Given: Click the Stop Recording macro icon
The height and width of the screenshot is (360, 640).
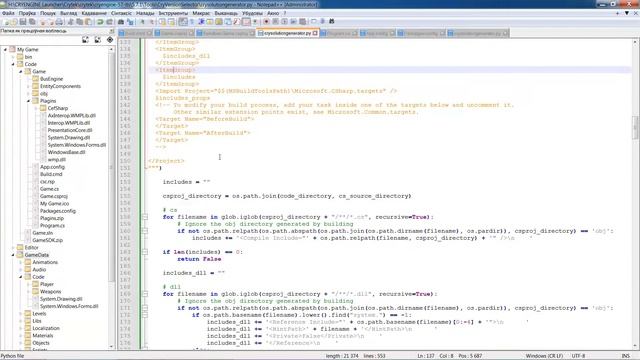Looking at the screenshot, I should tap(275, 21).
